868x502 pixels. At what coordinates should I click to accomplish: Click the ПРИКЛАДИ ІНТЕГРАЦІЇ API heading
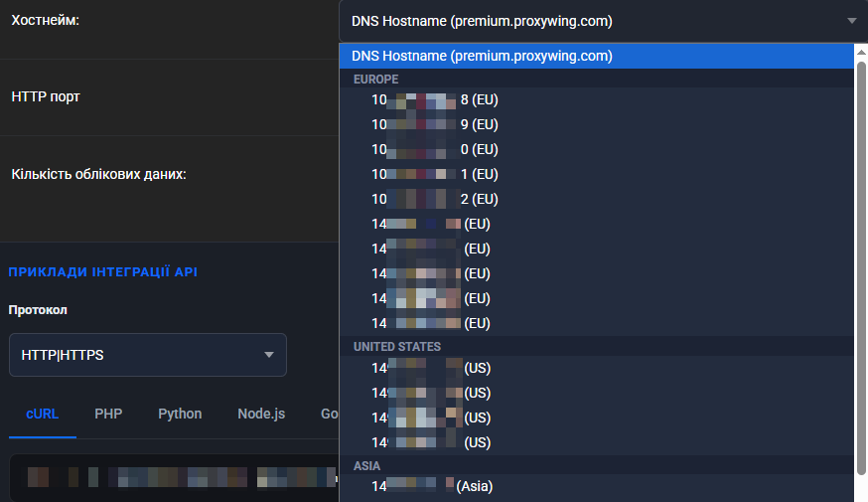pyautogui.click(x=103, y=272)
